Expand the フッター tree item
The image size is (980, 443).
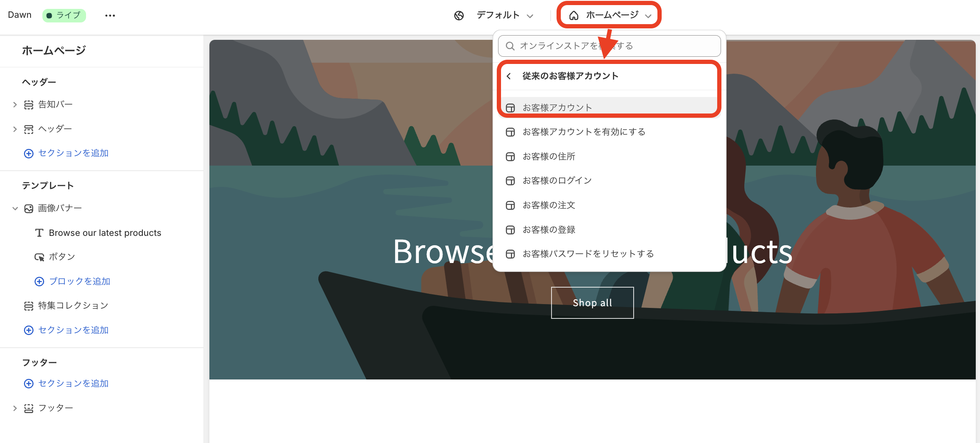(15, 408)
